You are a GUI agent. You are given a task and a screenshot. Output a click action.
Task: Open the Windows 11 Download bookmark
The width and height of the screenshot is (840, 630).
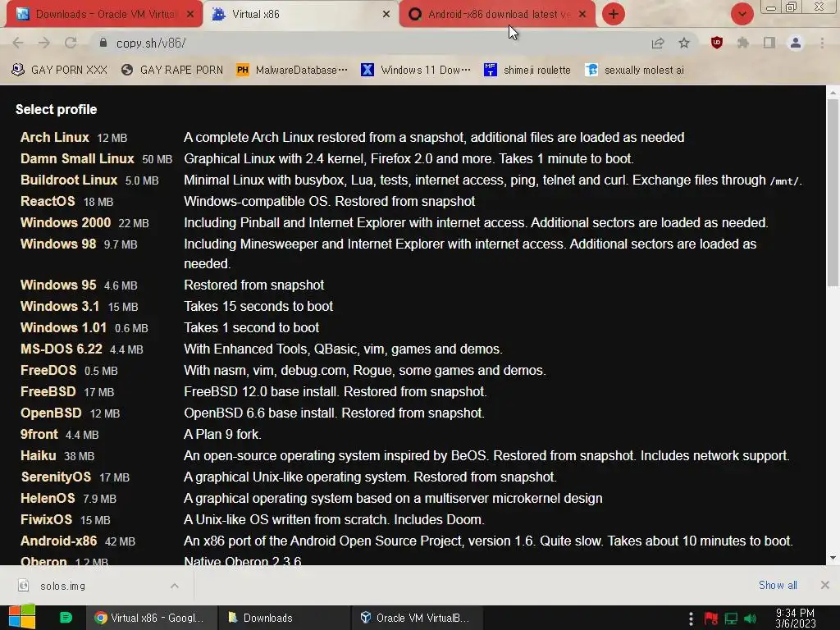(416, 71)
